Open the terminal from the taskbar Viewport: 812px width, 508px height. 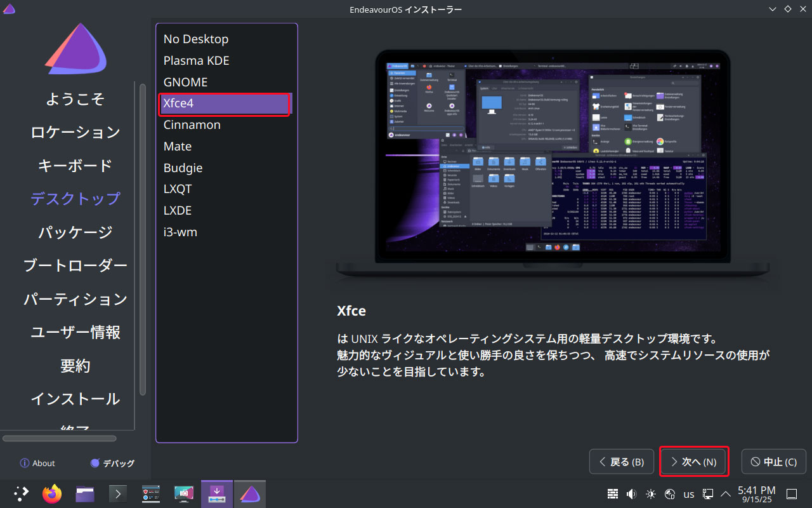(x=118, y=493)
